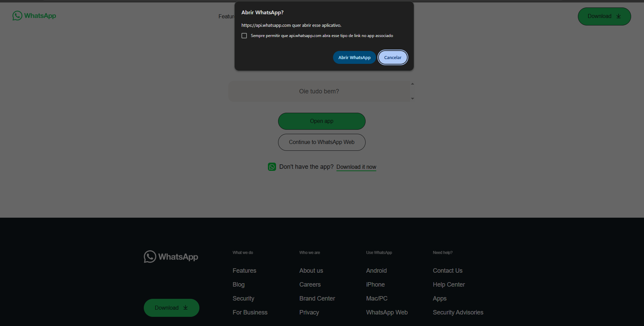Click the green WhatsApp icon beside "Don't have the app?"
This screenshot has height=326, width=644.
tap(272, 167)
